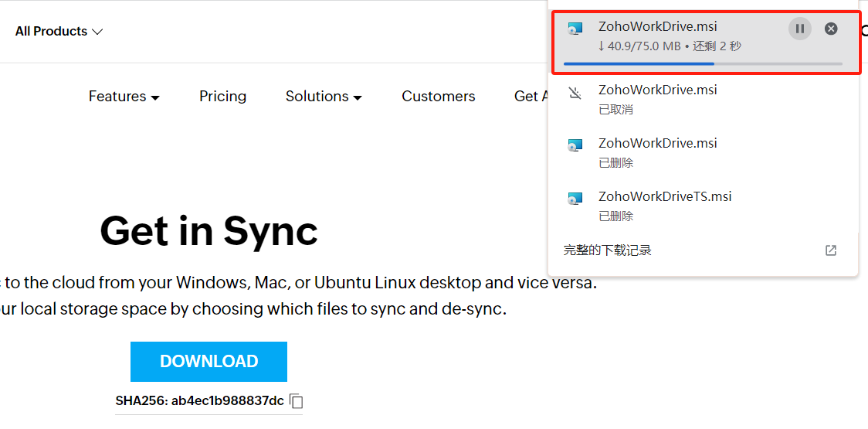Expand the Solutions dropdown menu
Viewport: 868px width, 429px height.
[324, 97]
